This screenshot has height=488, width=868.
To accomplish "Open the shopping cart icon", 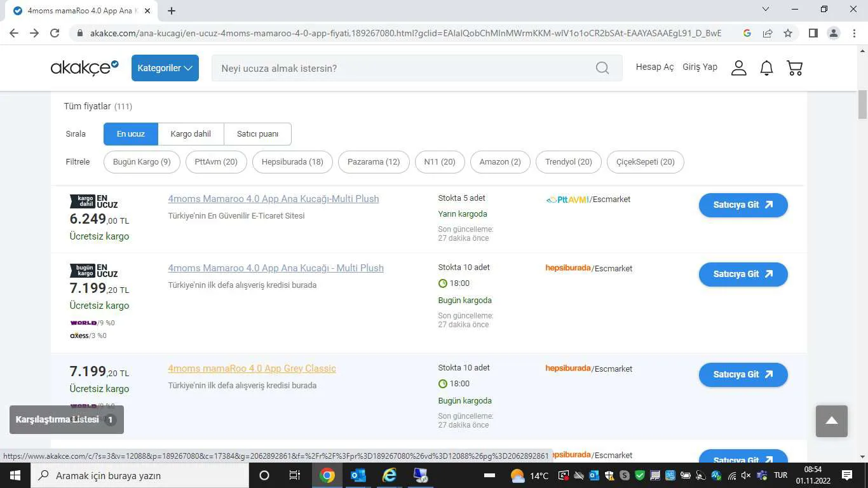I will pos(795,68).
